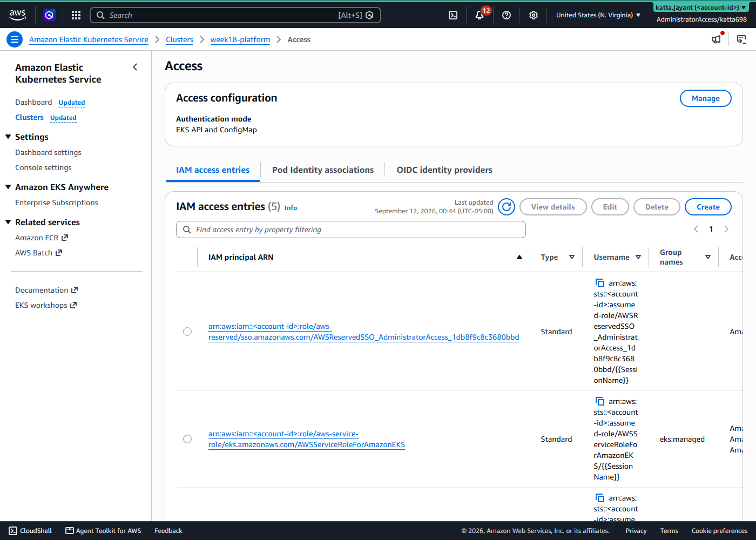
Task: Select the AWSReservedSSO_AdministratorAccess entry radio
Action: point(187,332)
